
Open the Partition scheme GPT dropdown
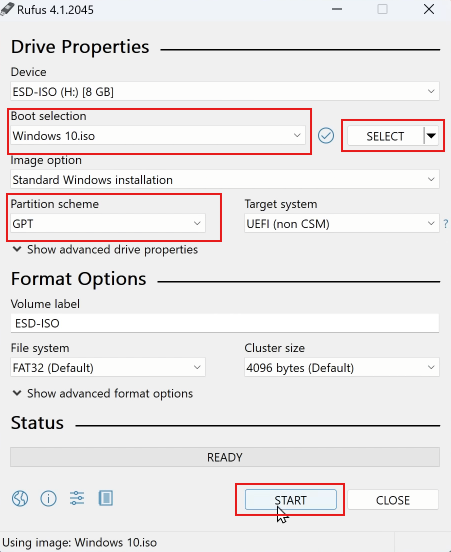pos(108,224)
